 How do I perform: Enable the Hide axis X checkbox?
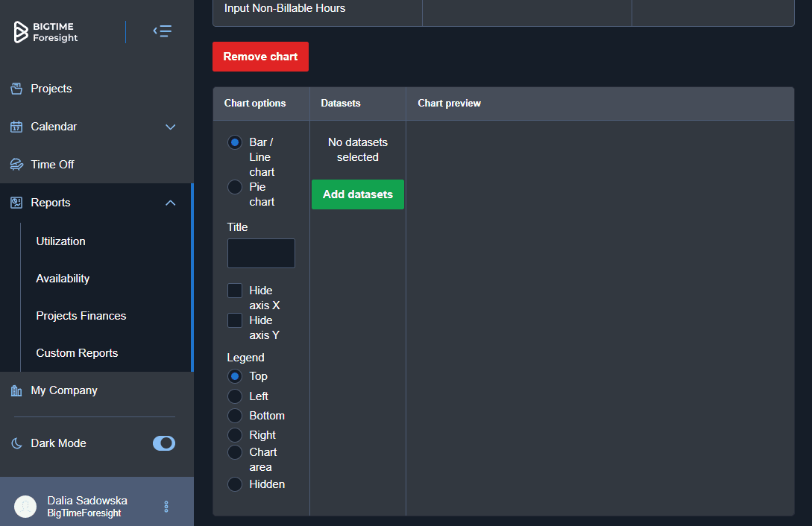pyautogui.click(x=235, y=291)
